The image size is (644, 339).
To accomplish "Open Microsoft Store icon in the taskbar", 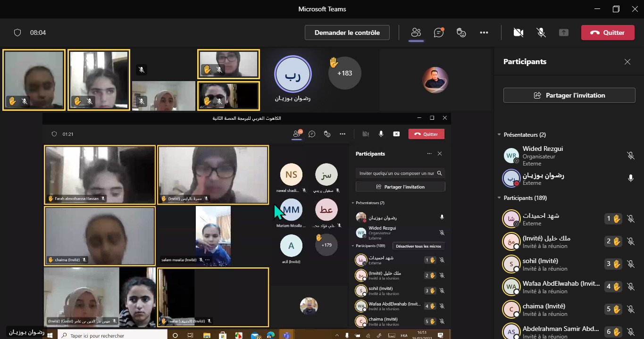I will pos(222,335).
